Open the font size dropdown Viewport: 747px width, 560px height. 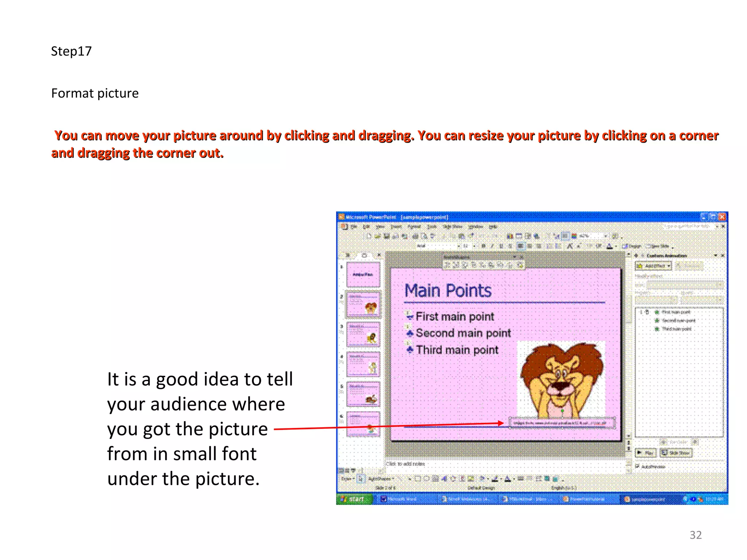[474, 246]
